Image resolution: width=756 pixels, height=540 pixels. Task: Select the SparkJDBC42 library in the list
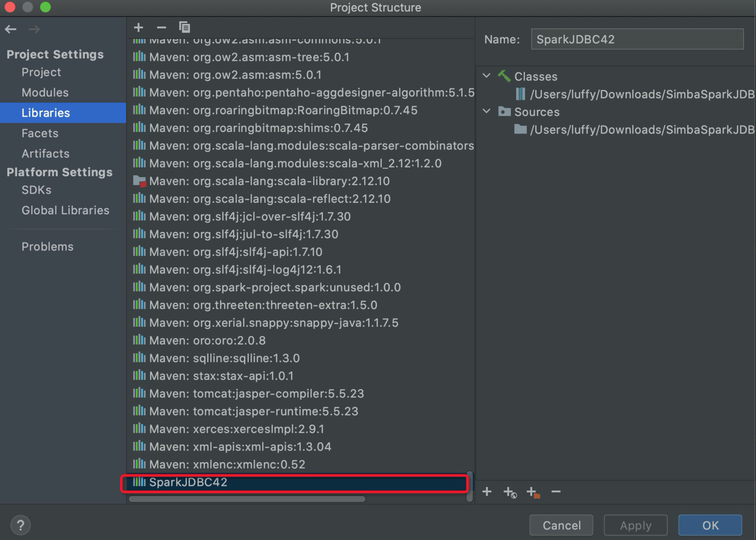(188, 482)
